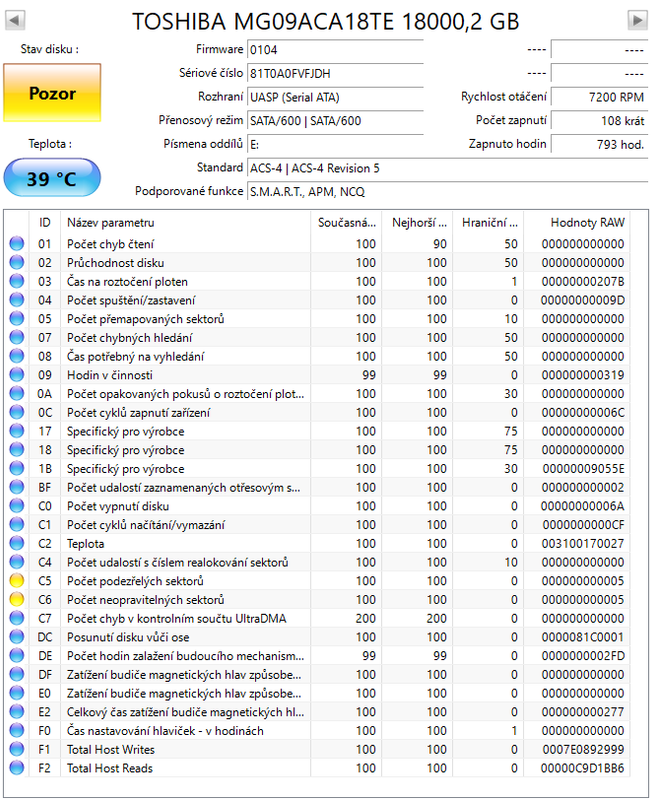Click the blue status icon for ID 01
This screenshot has width=655, height=800.
(17, 243)
